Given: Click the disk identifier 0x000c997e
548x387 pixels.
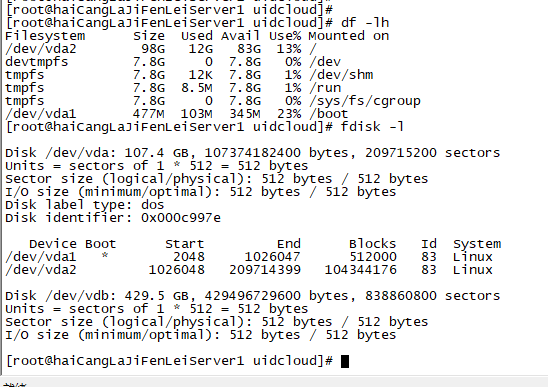Looking at the screenshot, I should 181,218.
